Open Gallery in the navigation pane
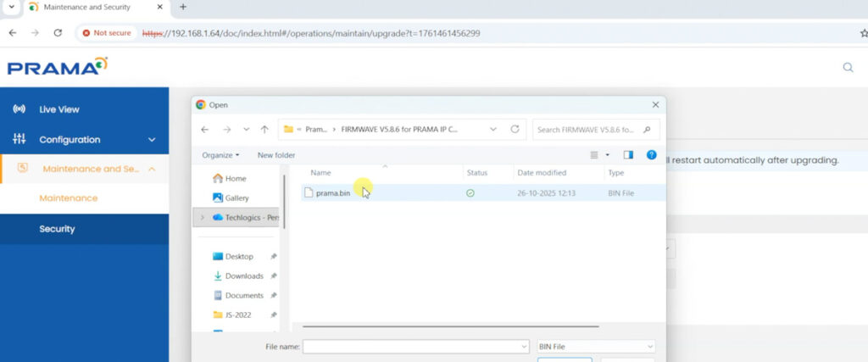 tap(236, 198)
